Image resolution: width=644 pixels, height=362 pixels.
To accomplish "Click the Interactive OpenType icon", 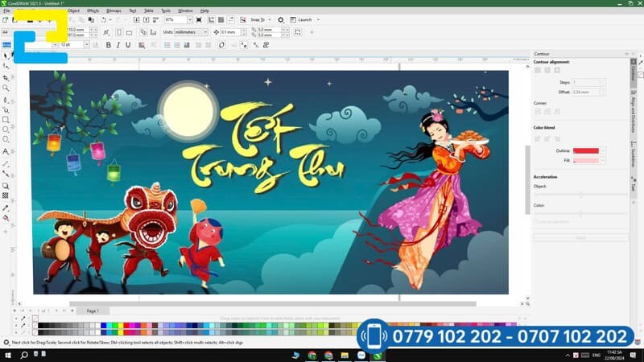I will (x=221, y=45).
